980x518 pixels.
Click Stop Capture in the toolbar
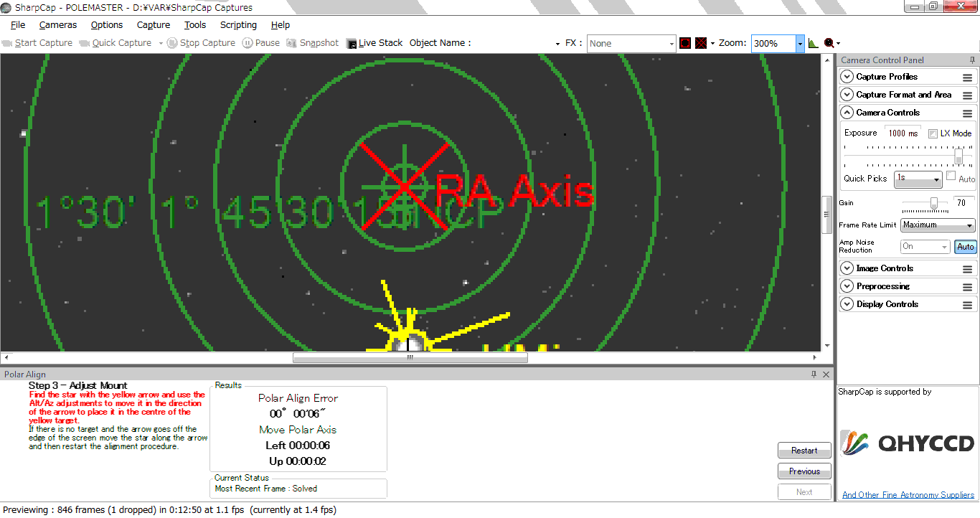pyautogui.click(x=201, y=43)
